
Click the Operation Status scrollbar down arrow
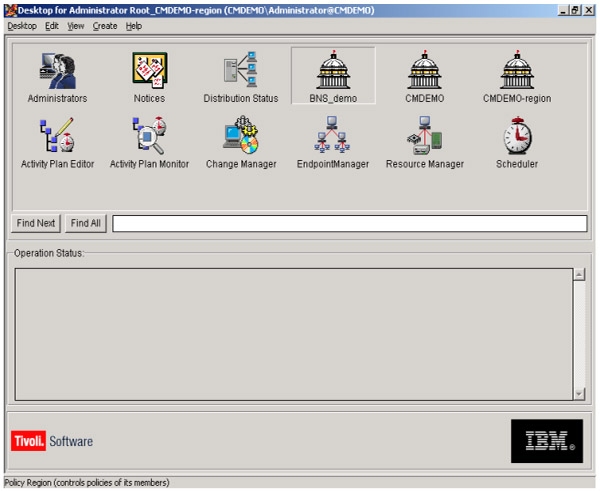[x=578, y=394]
